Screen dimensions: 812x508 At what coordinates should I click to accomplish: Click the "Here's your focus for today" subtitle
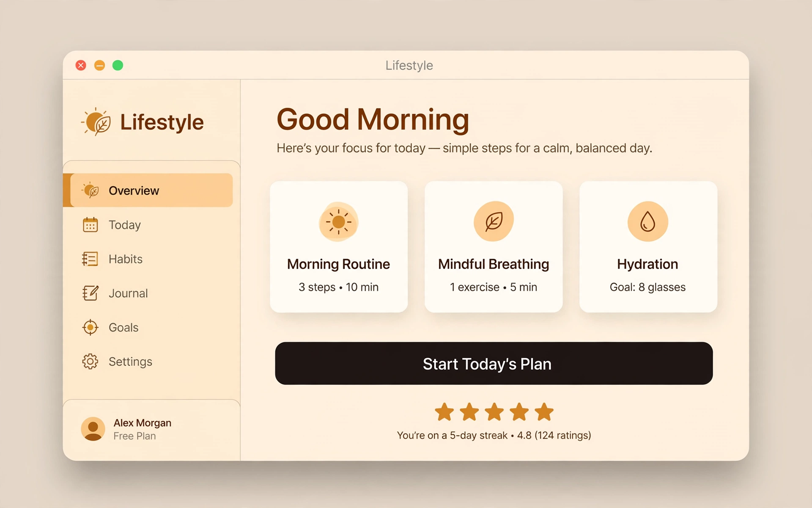(464, 148)
